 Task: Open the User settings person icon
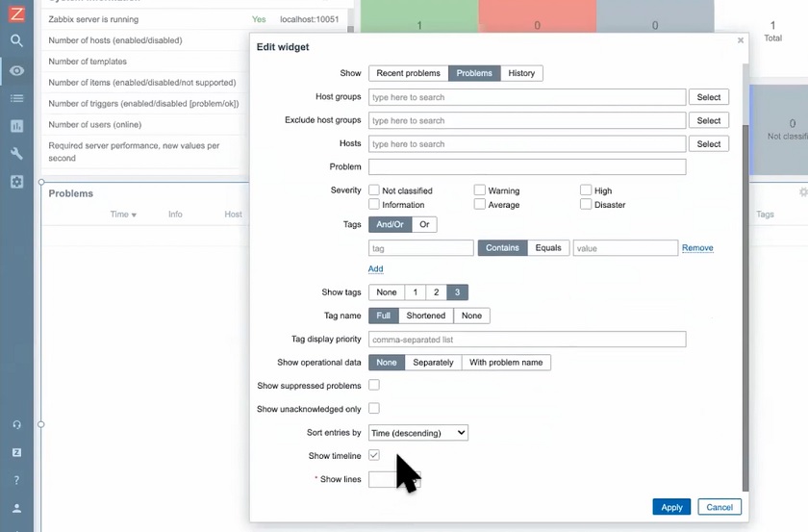pos(16,508)
